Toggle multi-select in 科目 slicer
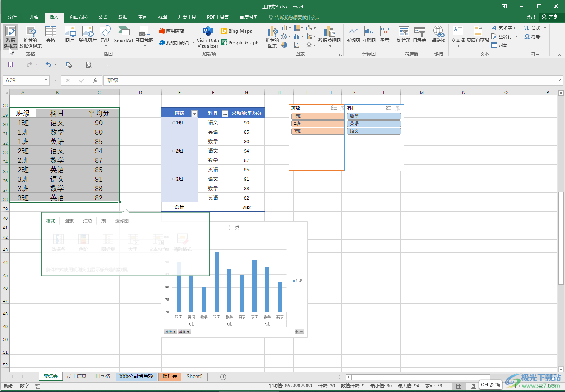This screenshot has height=392, width=565. click(389, 108)
